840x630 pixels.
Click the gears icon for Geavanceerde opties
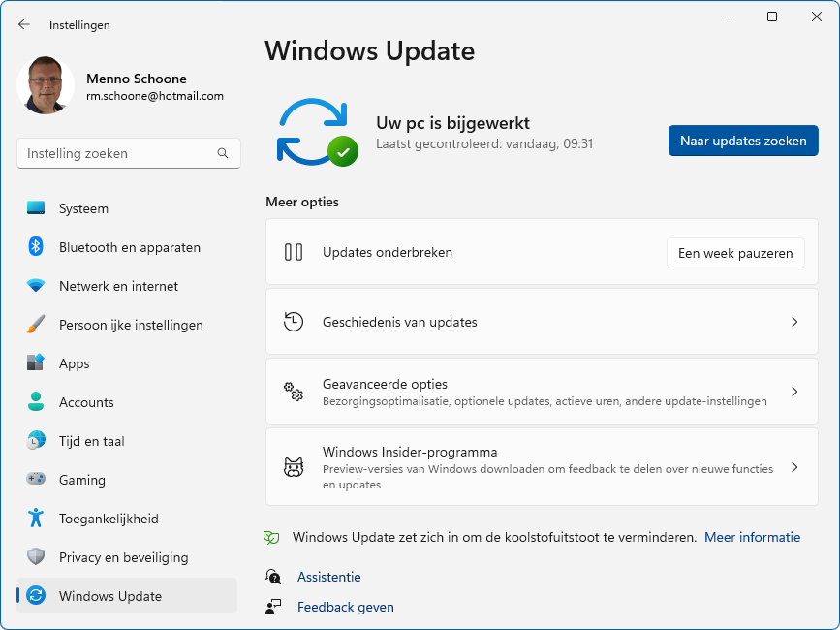[294, 392]
